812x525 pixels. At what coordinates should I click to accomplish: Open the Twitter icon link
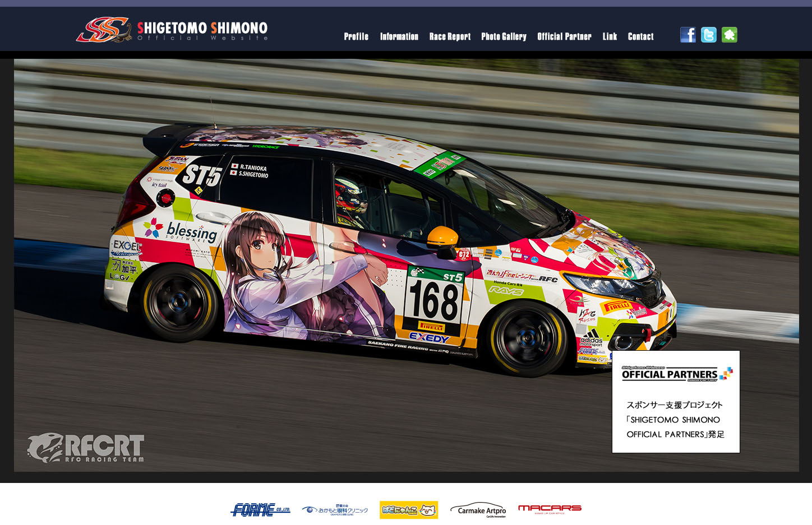[709, 35]
